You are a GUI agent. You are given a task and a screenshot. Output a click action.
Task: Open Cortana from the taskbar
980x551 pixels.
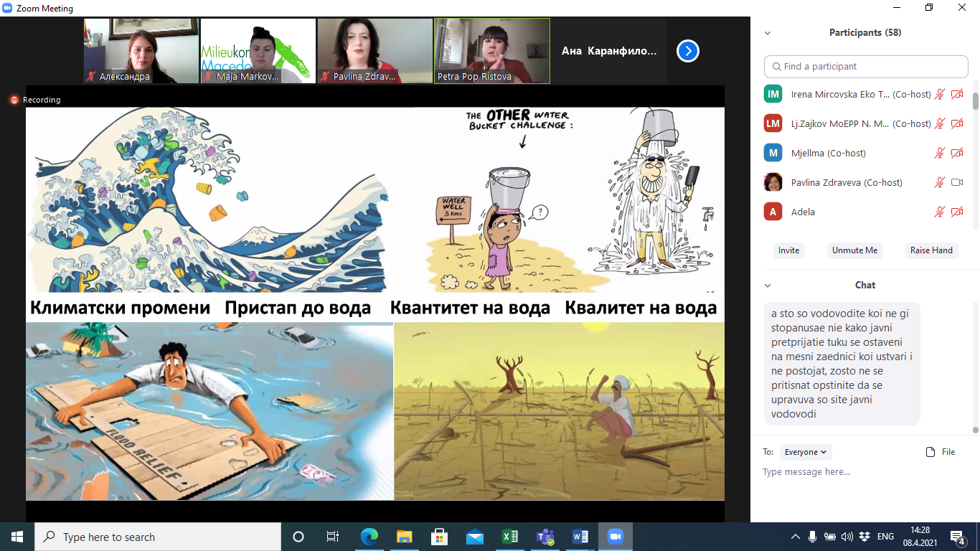[298, 537]
